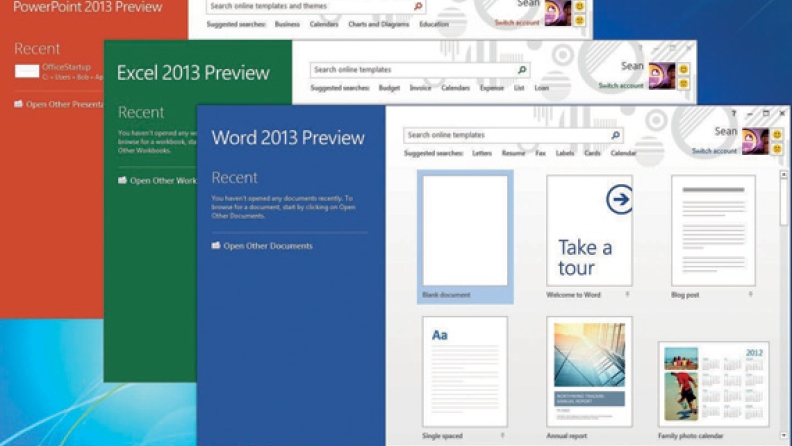This screenshot has height=446, width=792.
Task: Select Budget suggested search in Excel
Action: click(389, 88)
